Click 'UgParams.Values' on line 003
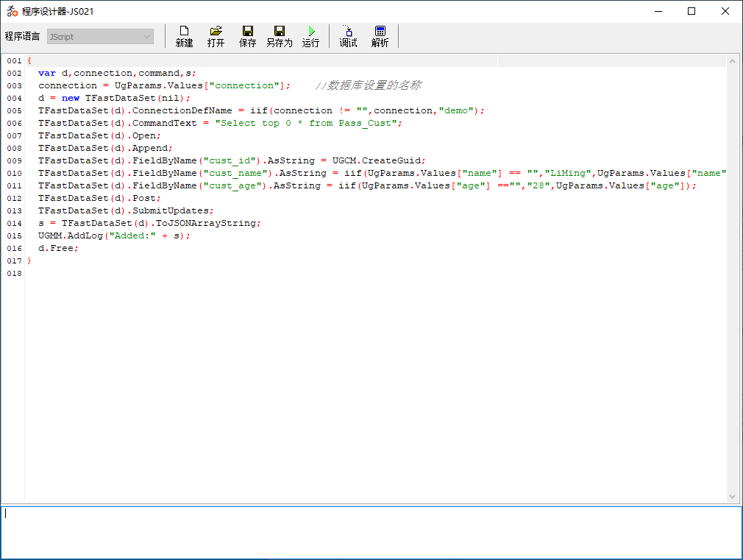This screenshot has width=743, height=560. [x=159, y=86]
